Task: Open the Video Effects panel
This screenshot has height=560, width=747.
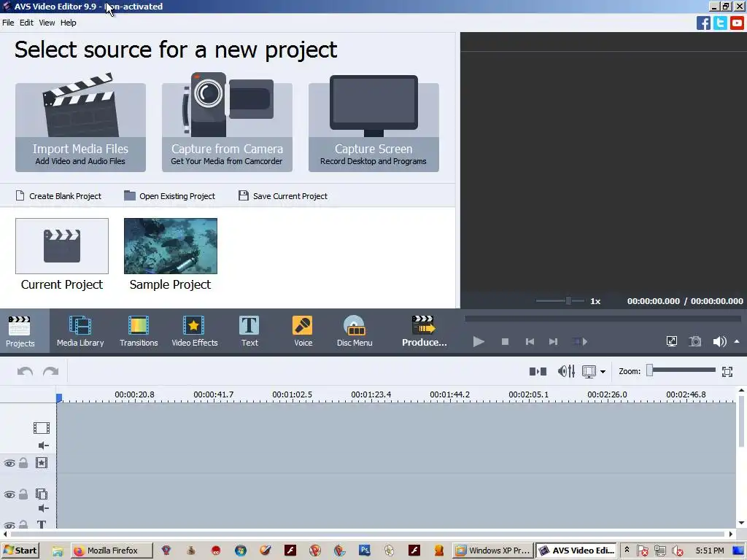Action: [x=194, y=331]
